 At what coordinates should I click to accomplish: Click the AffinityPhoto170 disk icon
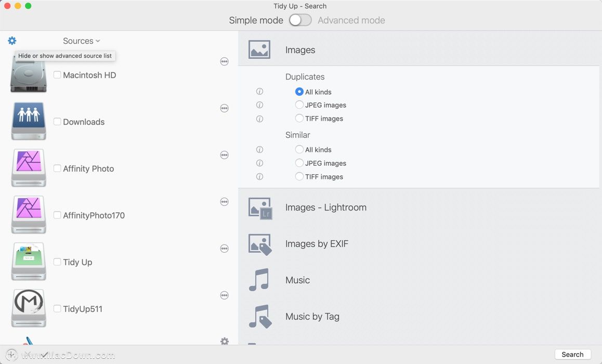click(x=29, y=215)
